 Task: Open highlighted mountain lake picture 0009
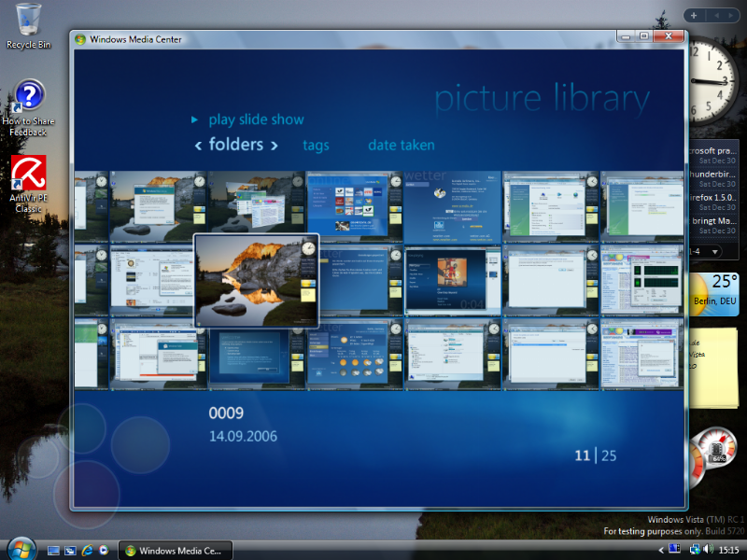(x=256, y=281)
